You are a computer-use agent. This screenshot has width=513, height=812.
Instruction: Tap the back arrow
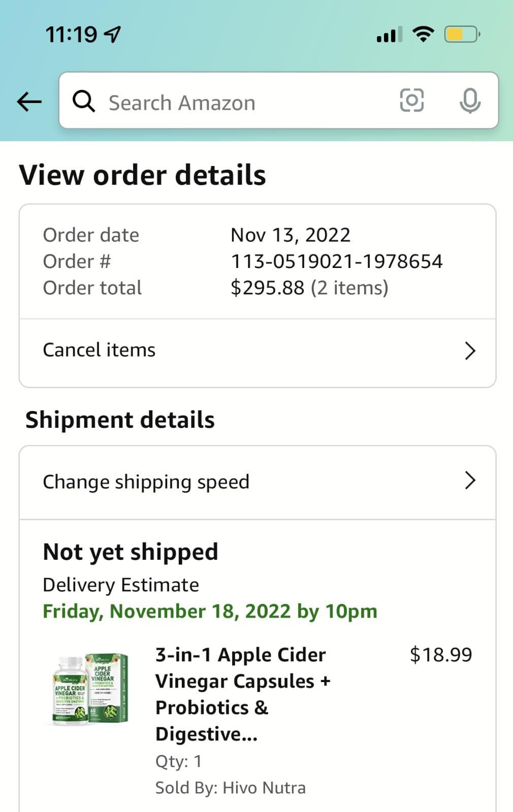click(x=29, y=101)
